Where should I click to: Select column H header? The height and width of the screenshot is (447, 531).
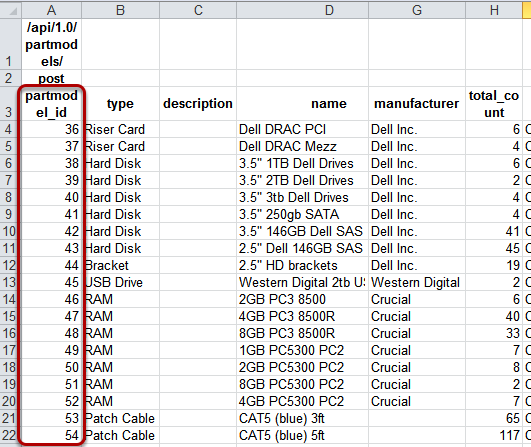[x=494, y=10]
